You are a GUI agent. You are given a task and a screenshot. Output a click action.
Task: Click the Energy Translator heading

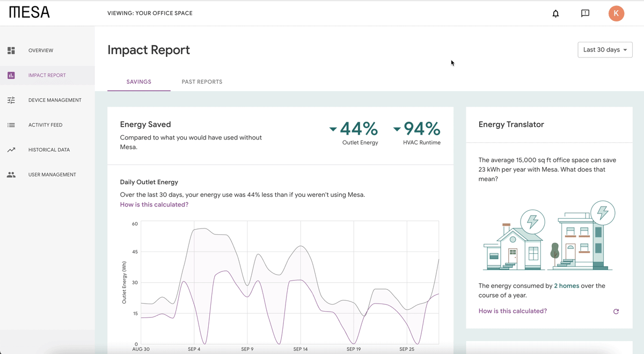tap(511, 124)
